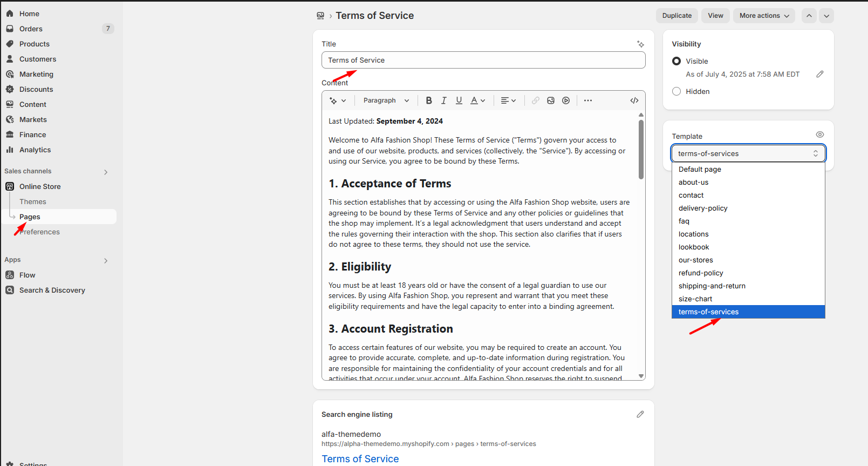The width and height of the screenshot is (868, 466).
Task: Click the Content icon in sidebar
Action: point(10,104)
